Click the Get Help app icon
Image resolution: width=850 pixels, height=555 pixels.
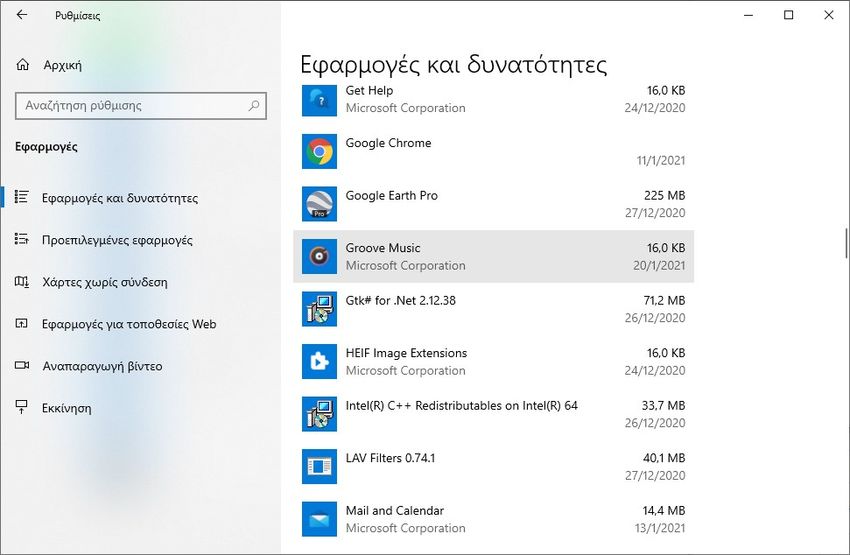pos(319,100)
